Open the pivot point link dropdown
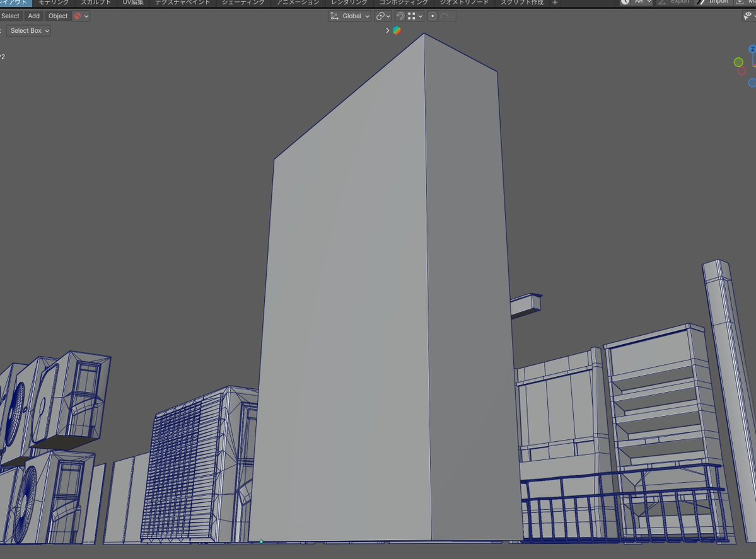The width and height of the screenshot is (756, 559). click(383, 16)
